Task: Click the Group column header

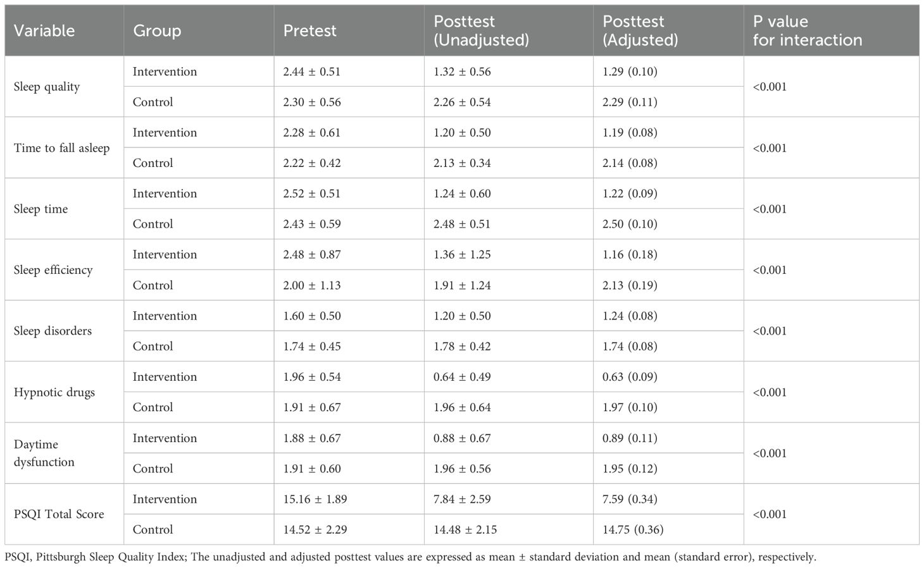Action: tap(157, 30)
